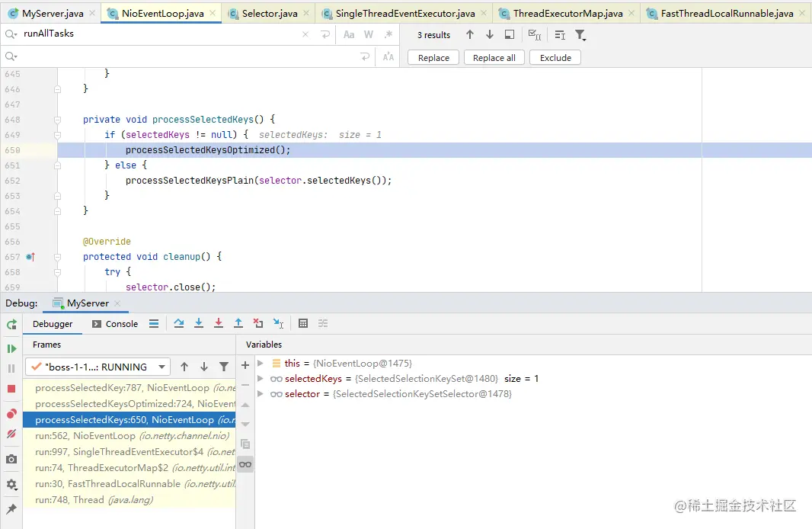Screen dimensions: 812x529
Task: Click Step Over in debugger toolbar
Action: pyautogui.click(x=179, y=323)
